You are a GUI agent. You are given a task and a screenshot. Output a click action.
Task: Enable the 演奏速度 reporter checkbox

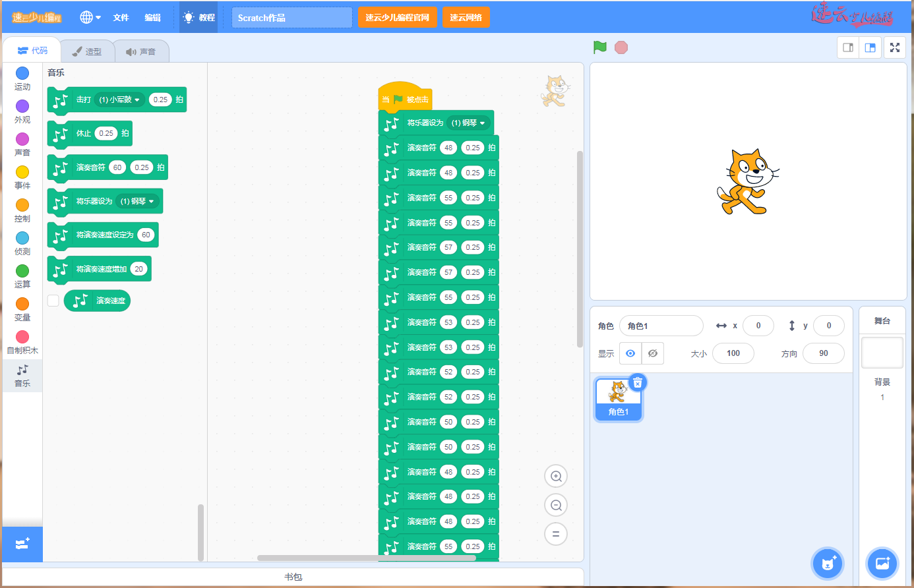(53, 301)
